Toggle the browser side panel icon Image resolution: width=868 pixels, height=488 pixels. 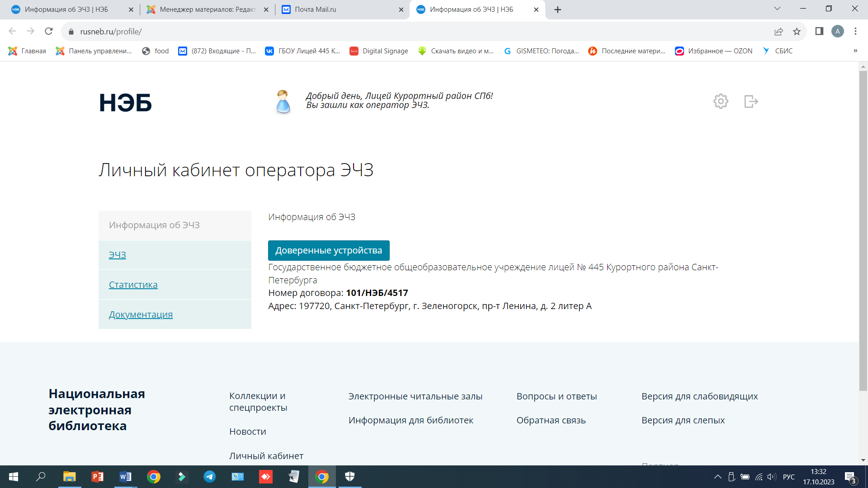click(819, 31)
